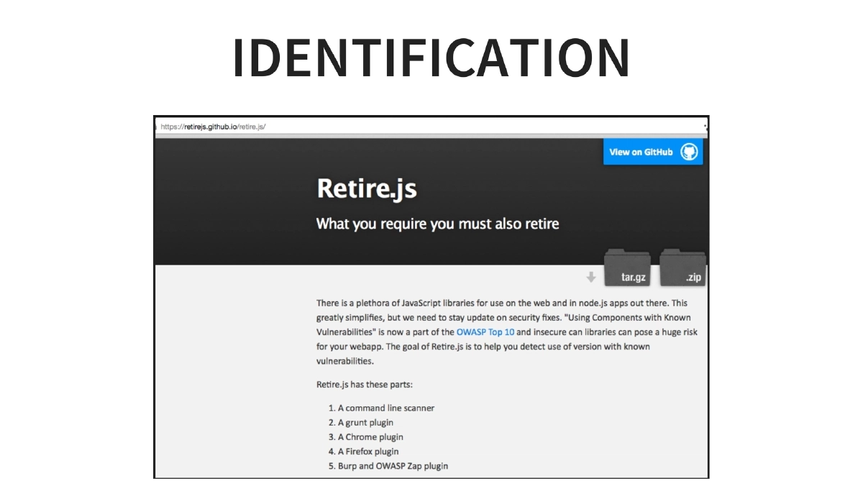Click 'Retire.js has these parts:' text

[365, 385]
